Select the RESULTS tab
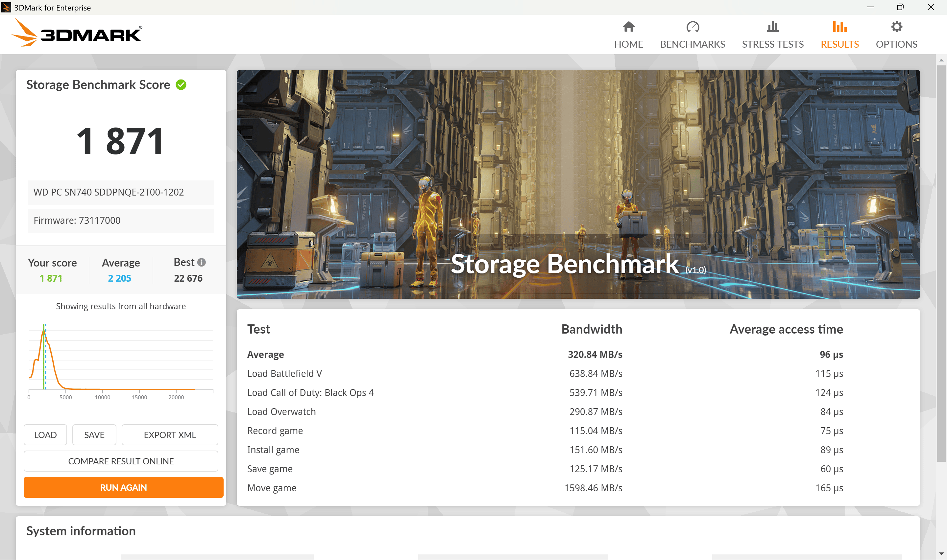This screenshot has height=560, width=947. [839, 35]
